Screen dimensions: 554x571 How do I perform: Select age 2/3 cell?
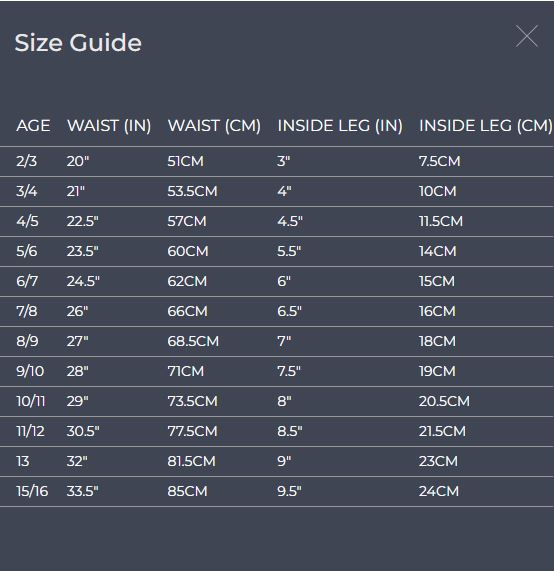(27, 161)
